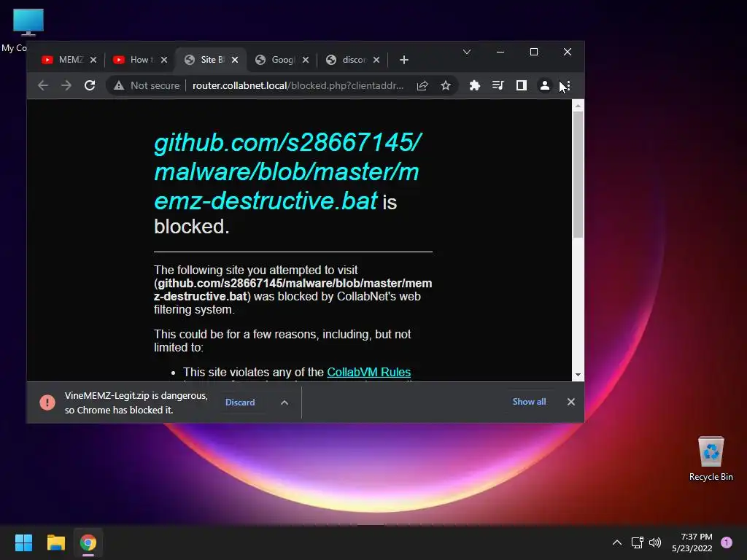Open the Windows Start menu
The image size is (747, 560).
pyautogui.click(x=23, y=542)
